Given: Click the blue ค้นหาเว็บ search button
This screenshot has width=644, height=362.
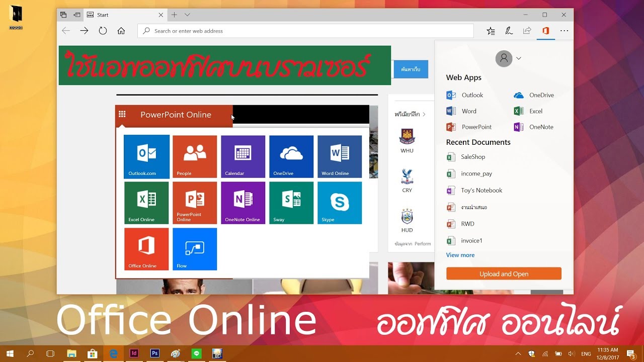Looking at the screenshot, I should click(x=411, y=69).
